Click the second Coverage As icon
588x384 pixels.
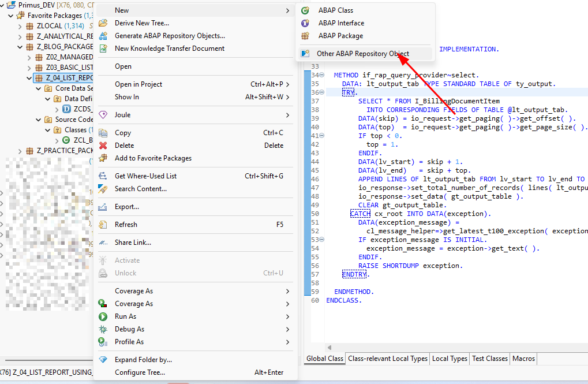click(103, 304)
